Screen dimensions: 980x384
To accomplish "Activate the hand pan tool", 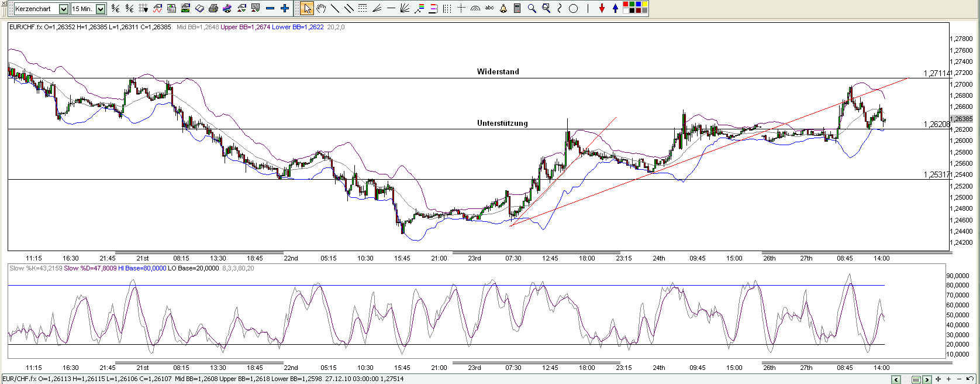I will (321, 8).
